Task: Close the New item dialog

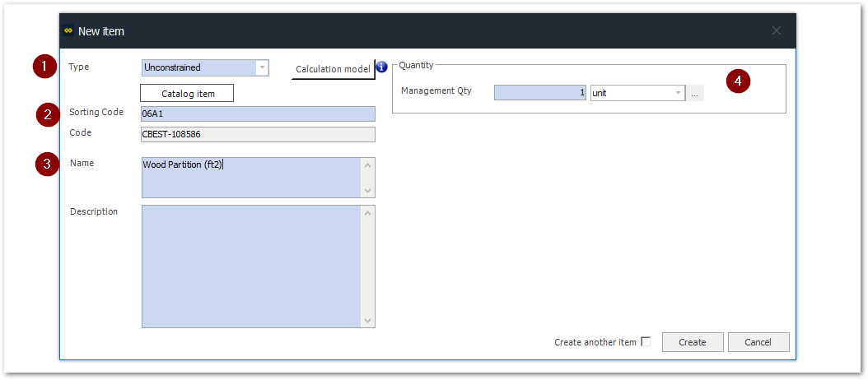Action: pos(776,31)
